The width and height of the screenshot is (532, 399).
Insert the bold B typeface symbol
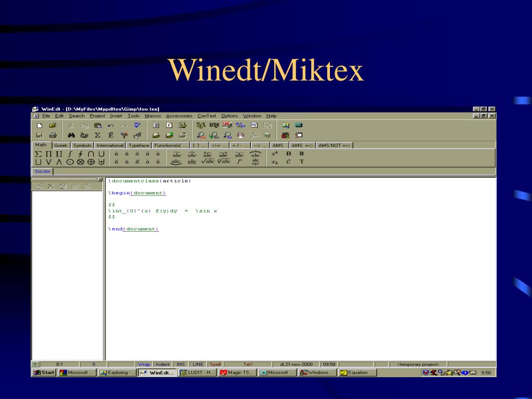tap(288, 154)
